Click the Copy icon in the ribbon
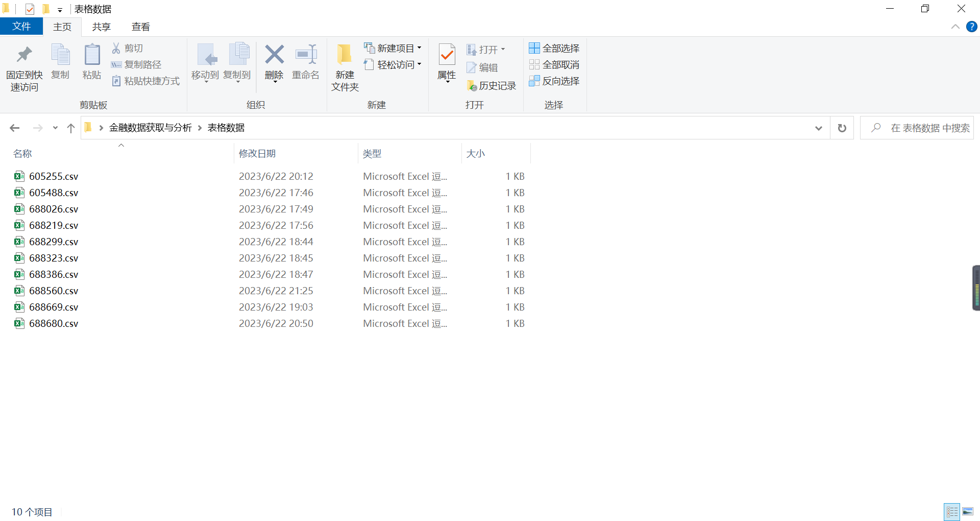This screenshot has height=521, width=980. 60,55
